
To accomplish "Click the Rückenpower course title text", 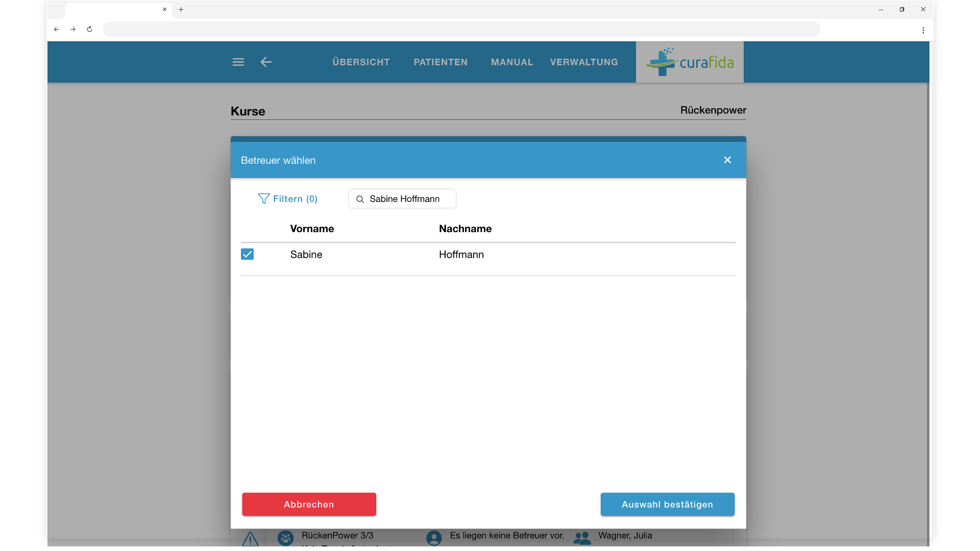I will (x=713, y=110).
